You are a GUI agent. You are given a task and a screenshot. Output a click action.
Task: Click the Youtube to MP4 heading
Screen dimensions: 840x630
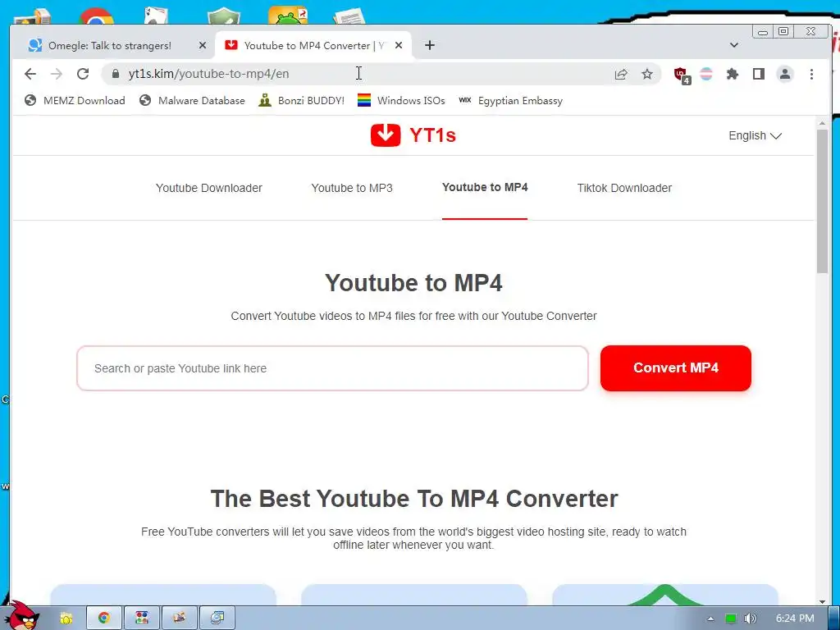pyautogui.click(x=413, y=283)
